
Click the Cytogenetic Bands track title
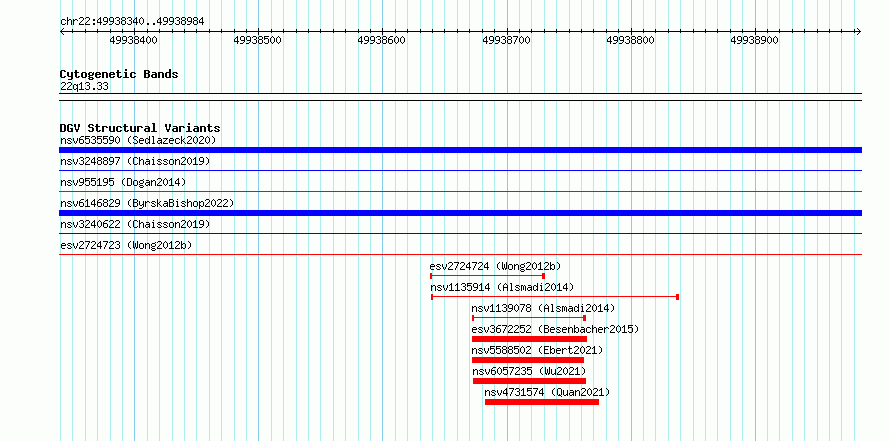[x=119, y=74]
